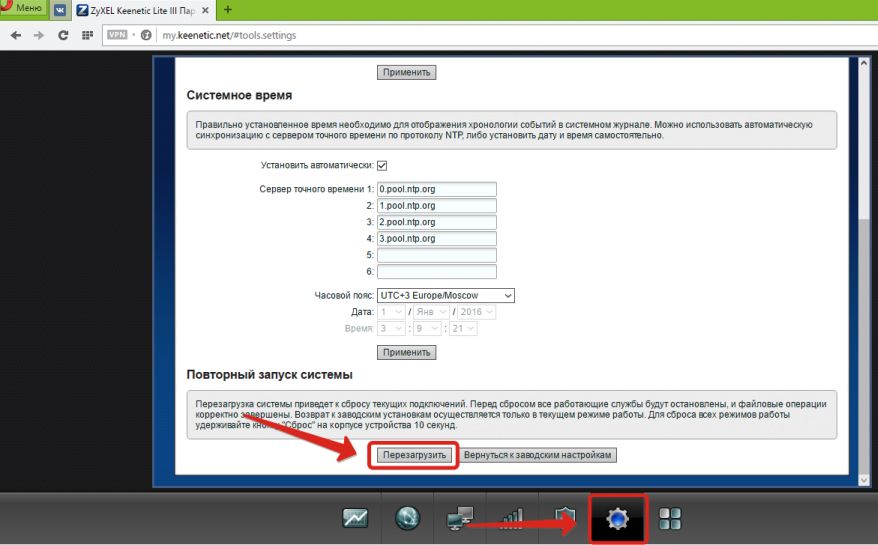
Task: Click Применить button above Системное время
Action: tap(407, 72)
